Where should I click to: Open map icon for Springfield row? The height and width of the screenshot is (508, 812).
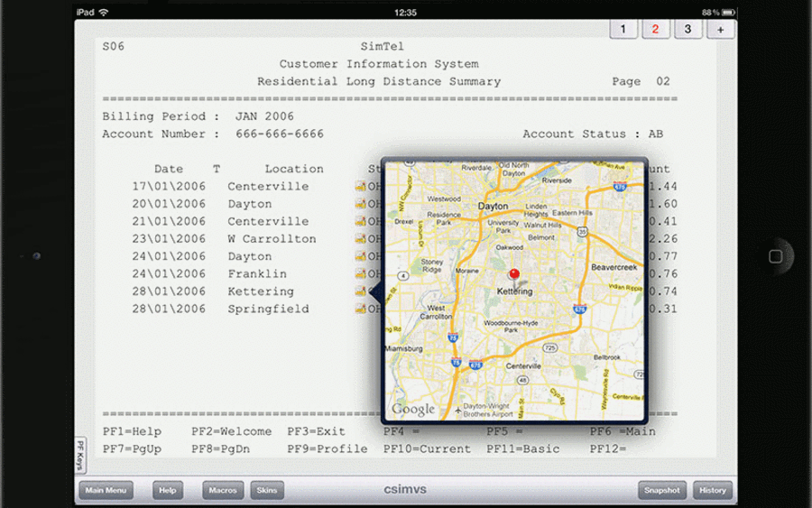point(360,309)
